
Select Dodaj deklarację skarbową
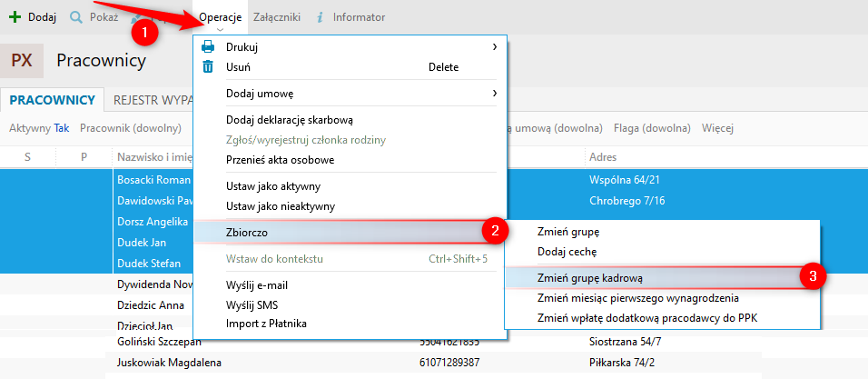click(289, 119)
